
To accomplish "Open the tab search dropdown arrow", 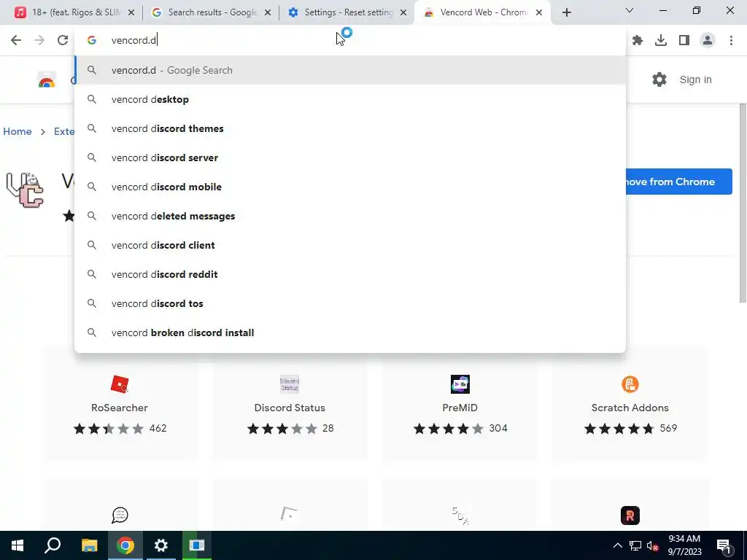I will (x=630, y=10).
